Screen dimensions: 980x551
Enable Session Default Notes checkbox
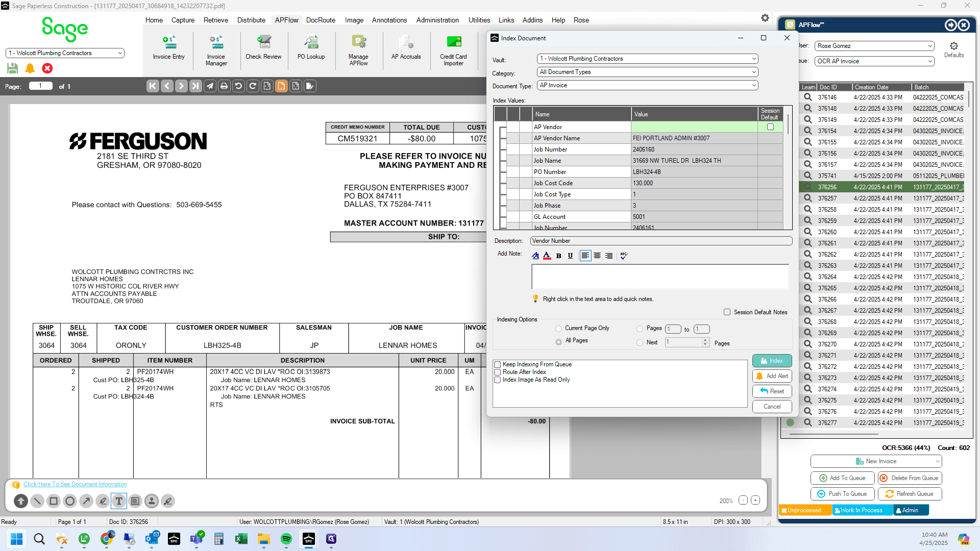pos(727,312)
